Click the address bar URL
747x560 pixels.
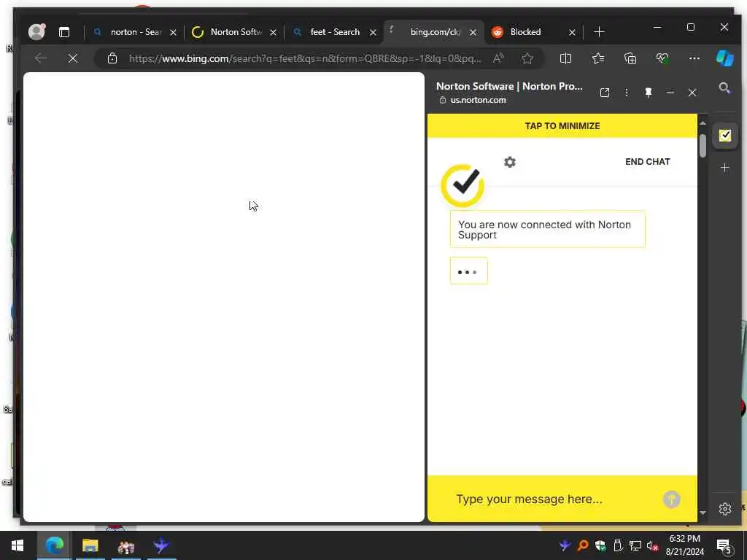click(305, 58)
